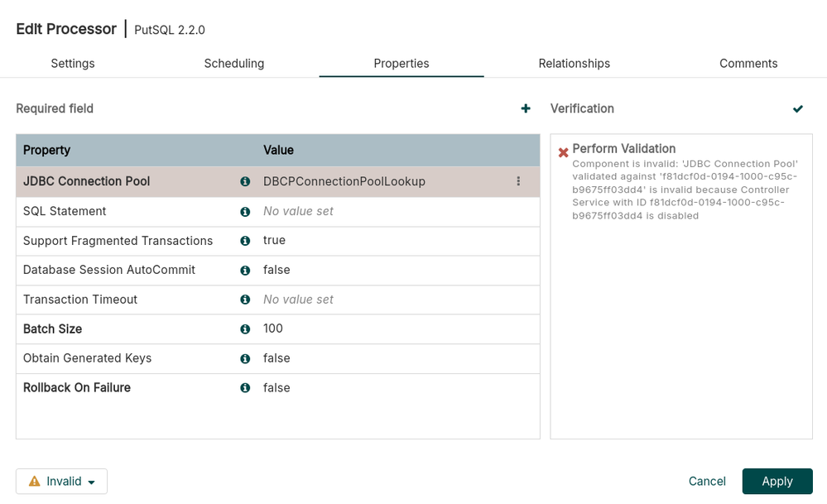Open the DBCPConnectionPoolLookup value selector
Image resolution: width=827 pixels, height=504 pixels.
[x=373, y=181]
